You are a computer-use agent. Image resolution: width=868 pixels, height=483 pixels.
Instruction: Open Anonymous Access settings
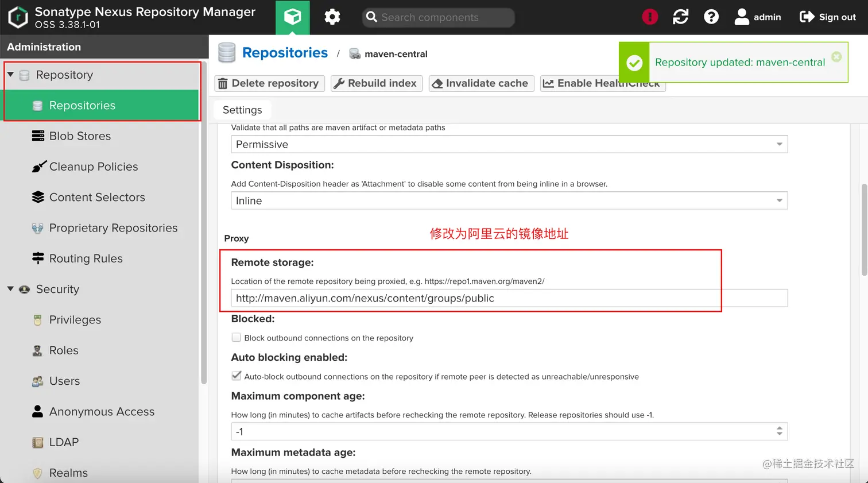pos(102,412)
